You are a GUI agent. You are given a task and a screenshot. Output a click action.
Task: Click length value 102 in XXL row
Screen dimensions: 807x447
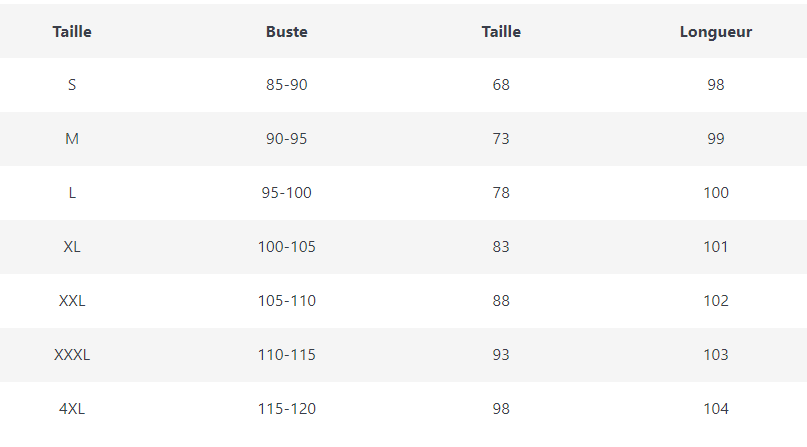tap(716, 301)
